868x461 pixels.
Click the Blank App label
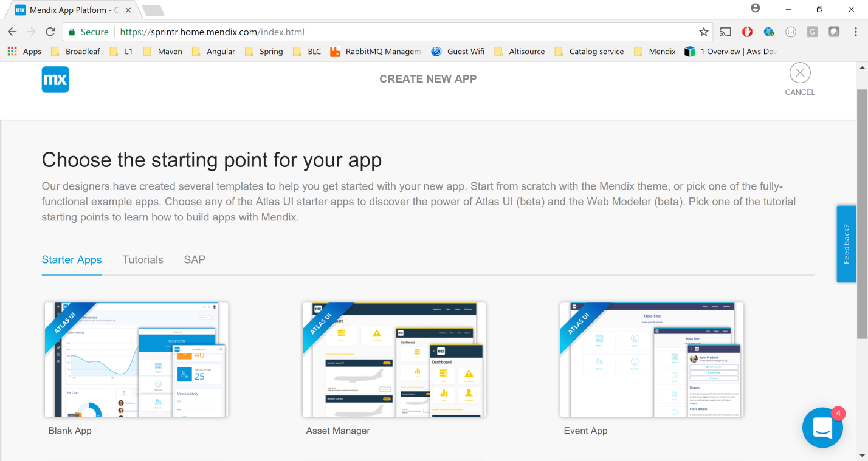tap(70, 431)
